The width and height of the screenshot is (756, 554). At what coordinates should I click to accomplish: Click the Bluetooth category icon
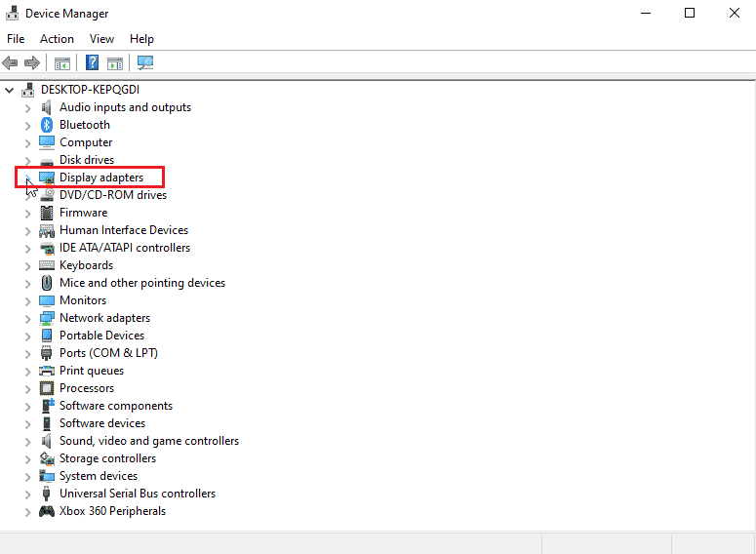pos(46,125)
